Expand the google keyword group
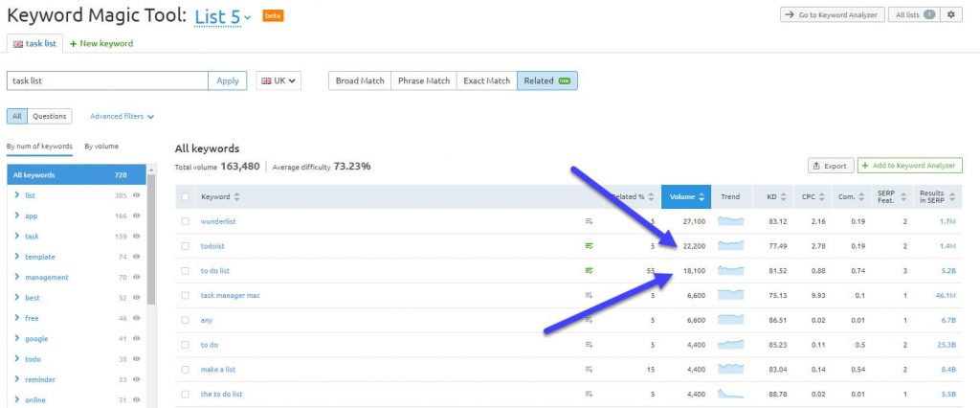Viewport: 980px width, 408px height. coord(17,338)
